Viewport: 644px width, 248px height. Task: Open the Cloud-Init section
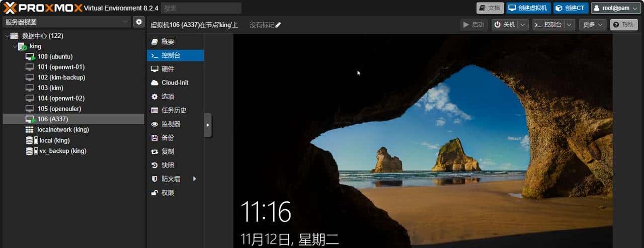[x=176, y=82]
